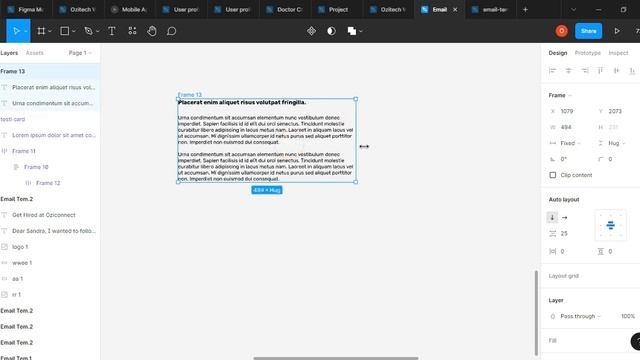Click spacing between items field

pyautogui.click(x=565, y=234)
